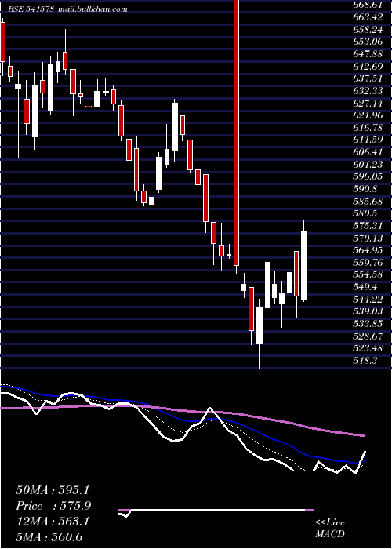Click the 611.59 price axis label
Image resolution: width=392 pixels, height=549 pixels.
point(368,140)
